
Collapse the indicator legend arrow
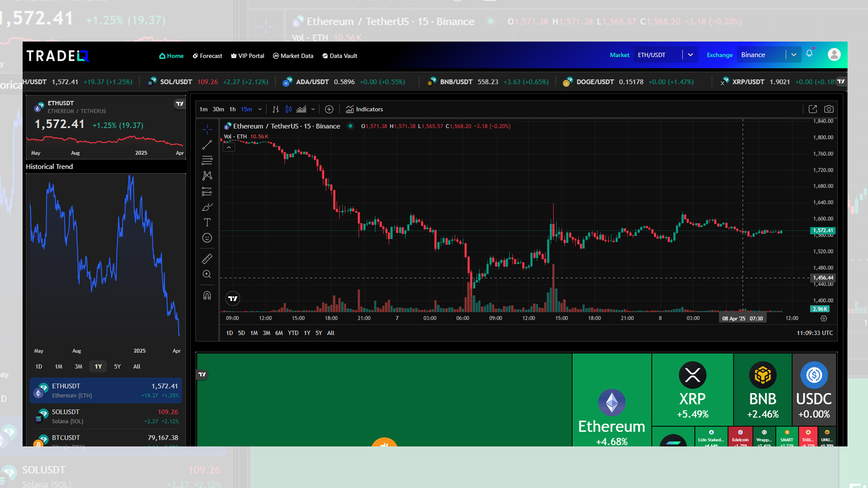[229, 147]
